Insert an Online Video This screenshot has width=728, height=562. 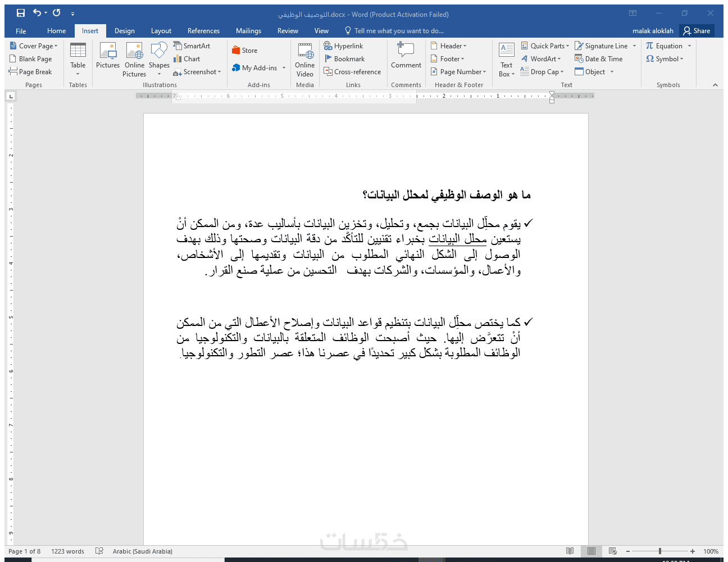305,59
